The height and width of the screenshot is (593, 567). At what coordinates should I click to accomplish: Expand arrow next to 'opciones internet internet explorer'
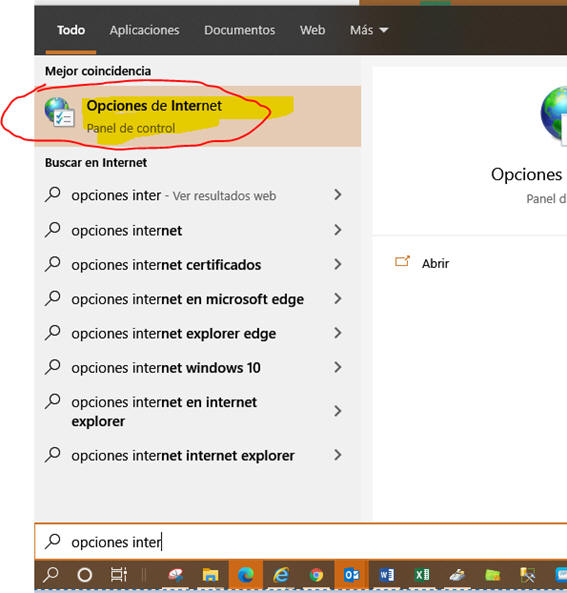coord(338,455)
